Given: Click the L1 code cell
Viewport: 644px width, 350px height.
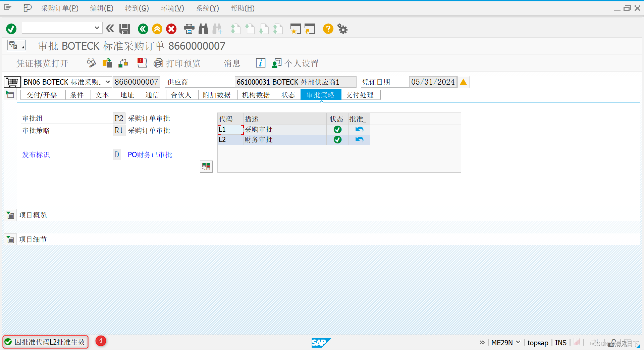Looking at the screenshot, I should pos(230,130).
